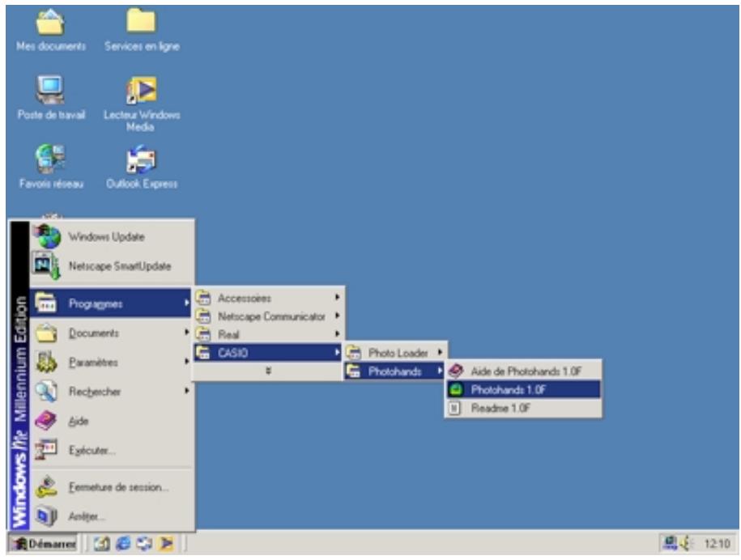Viewport: 741px width, 560px height.
Task: Expand the Paramètres submenu arrow
Action: (x=187, y=362)
